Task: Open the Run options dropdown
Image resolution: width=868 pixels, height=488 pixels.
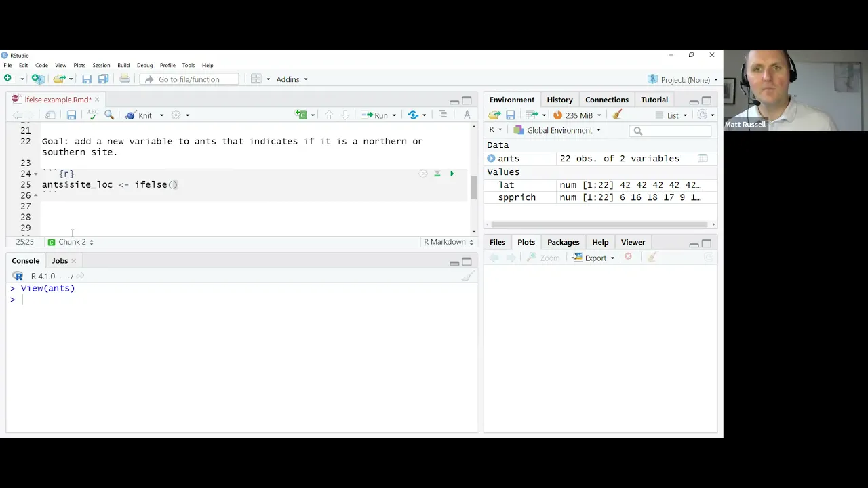Action: click(x=394, y=115)
